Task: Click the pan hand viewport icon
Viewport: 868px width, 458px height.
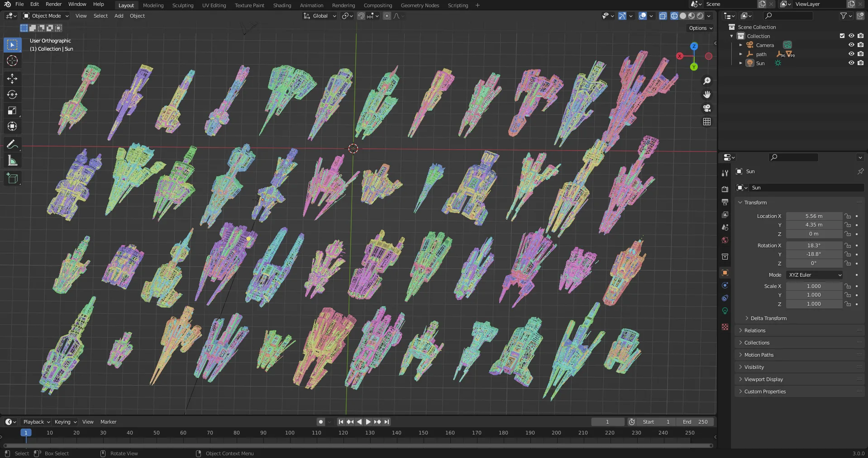Action: click(707, 94)
